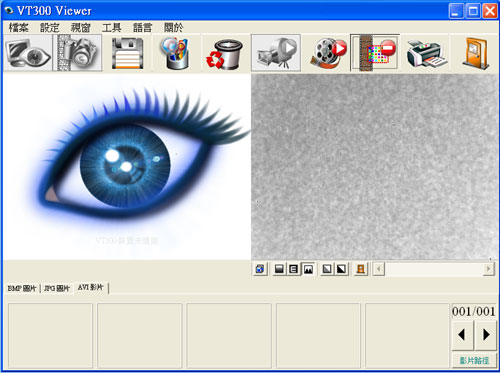This screenshot has width=500, height=373.
Task: Open the paint tools cup icon
Action: [176, 53]
